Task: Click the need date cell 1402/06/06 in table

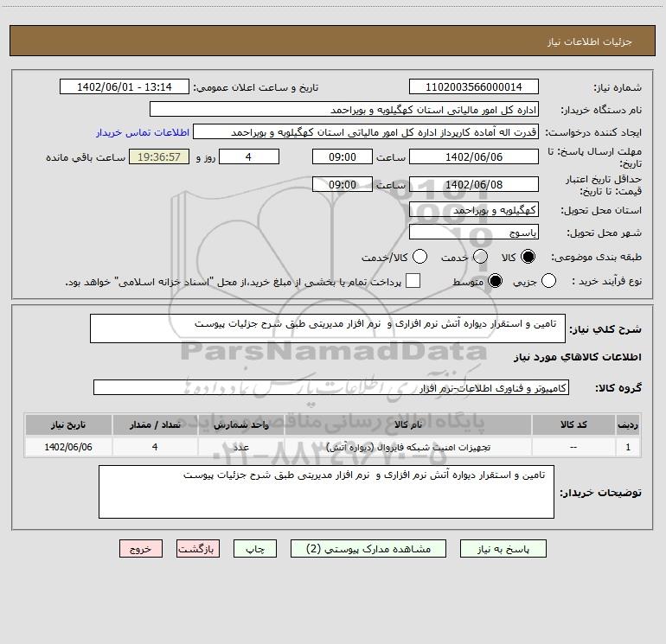Action: point(68,447)
